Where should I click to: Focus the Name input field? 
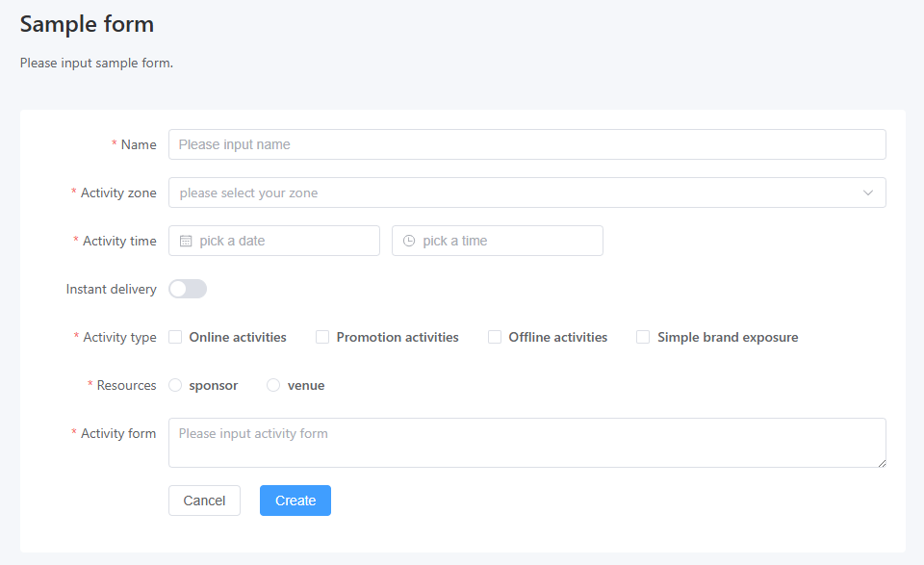click(x=526, y=144)
